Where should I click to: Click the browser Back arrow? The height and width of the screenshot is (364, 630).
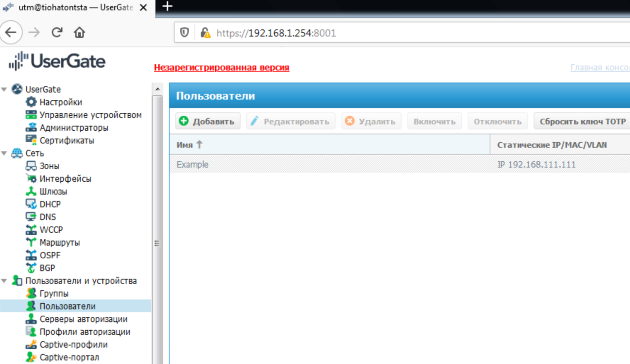tap(11, 33)
